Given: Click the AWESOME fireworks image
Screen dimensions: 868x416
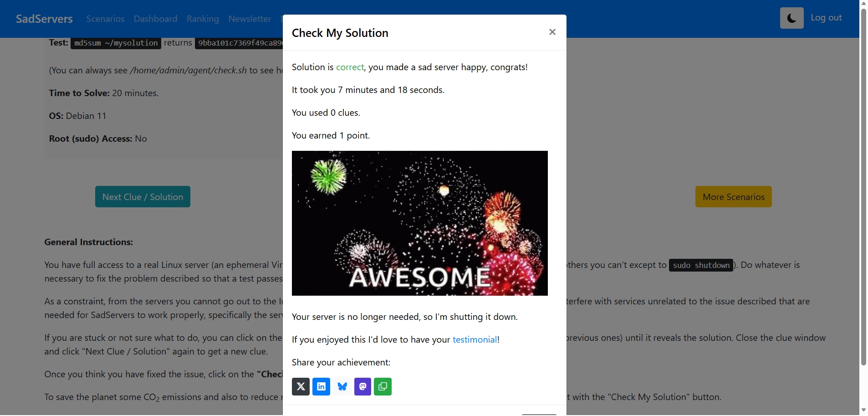Looking at the screenshot, I should click(419, 223).
